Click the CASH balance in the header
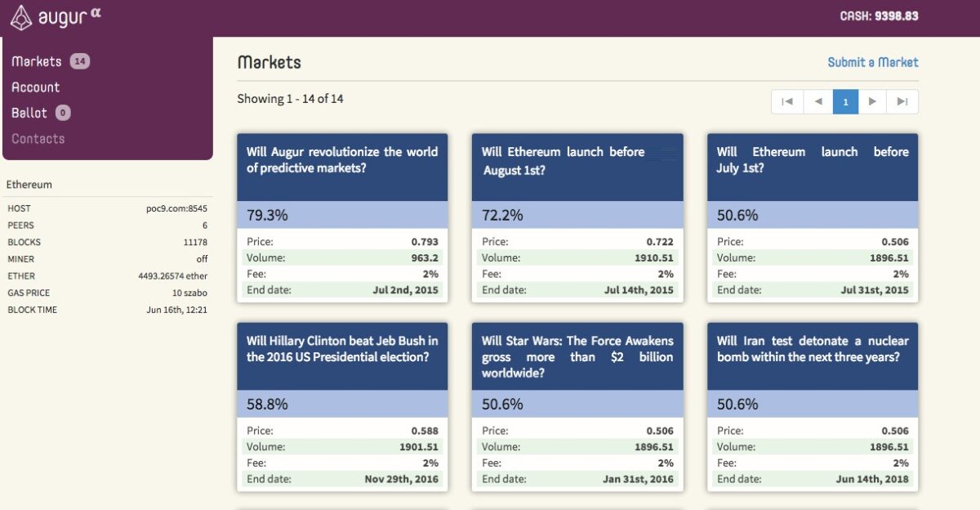This screenshot has height=510, width=980. coord(879,15)
